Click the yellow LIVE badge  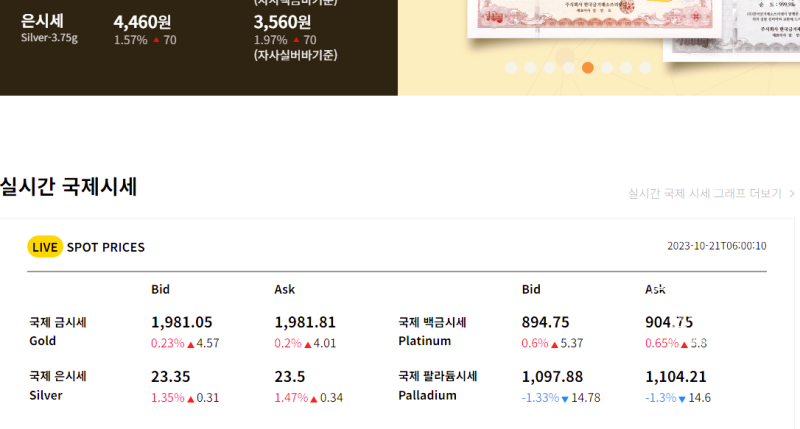[x=45, y=247]
